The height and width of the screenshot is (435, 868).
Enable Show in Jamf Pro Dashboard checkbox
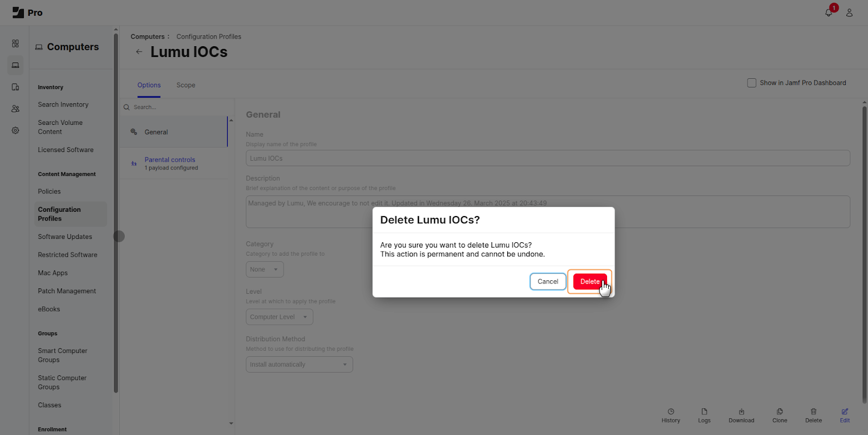click(x=751, y=83)
